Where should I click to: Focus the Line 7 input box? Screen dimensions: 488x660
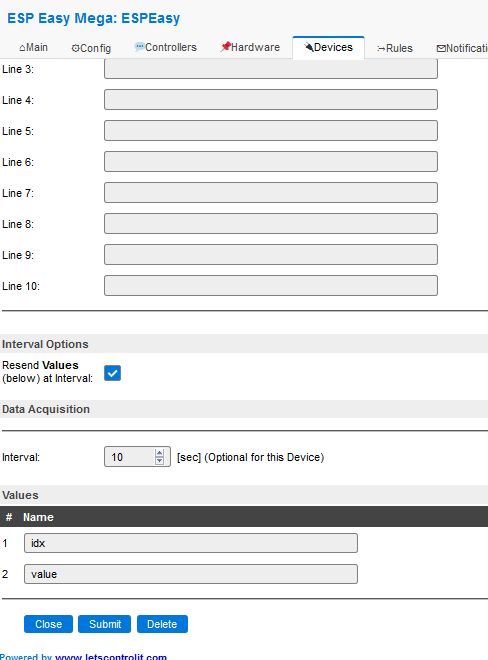[x=271, y=192]
